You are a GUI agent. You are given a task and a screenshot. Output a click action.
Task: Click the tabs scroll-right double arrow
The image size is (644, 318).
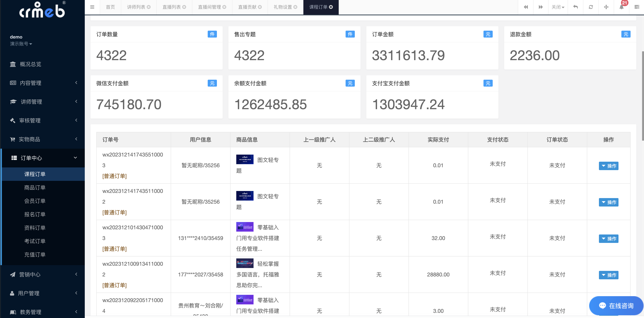point(540,7)
